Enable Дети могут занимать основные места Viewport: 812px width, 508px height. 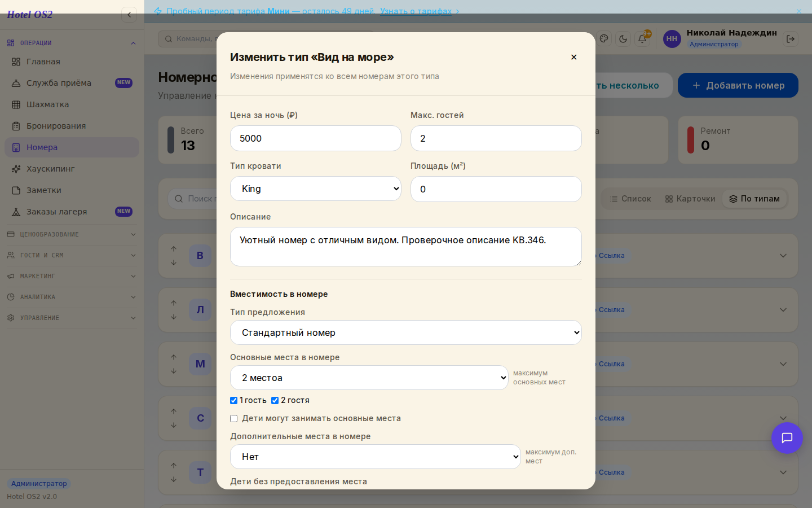(x=233, y=418)
